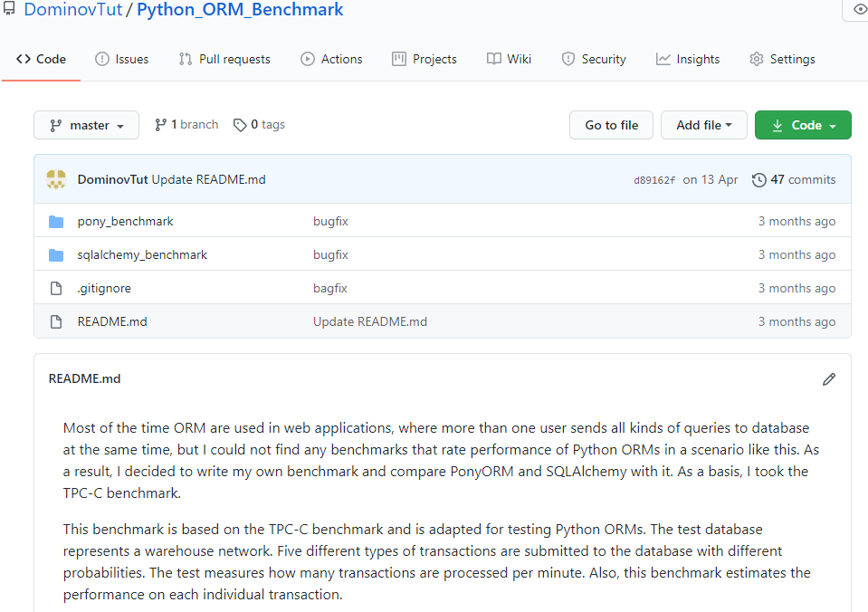This screenshot has width=868, height=612.
Task: Click the DominovTut avatar in commit row
Action: pos(56,179)
